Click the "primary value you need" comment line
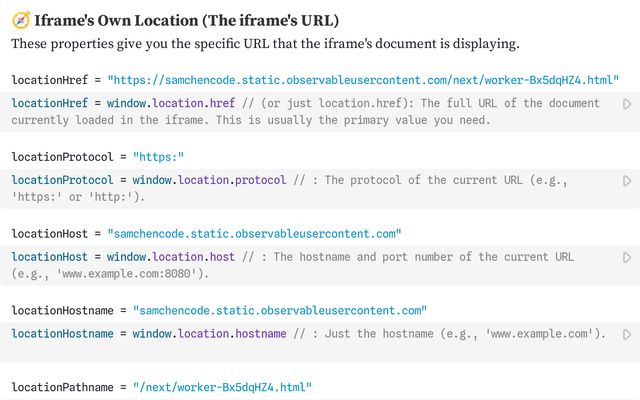This screenshot has width=640, height=400. tap(250, 120)
